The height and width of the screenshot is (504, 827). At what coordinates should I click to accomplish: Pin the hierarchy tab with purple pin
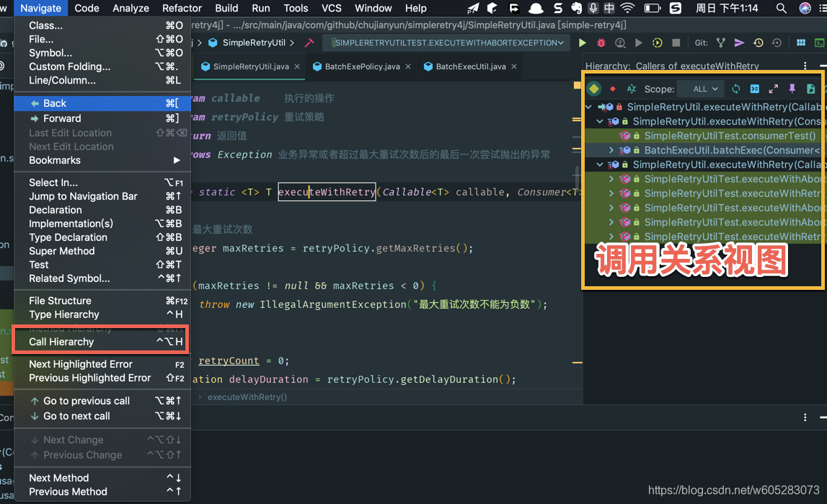[x=792, y=89]
